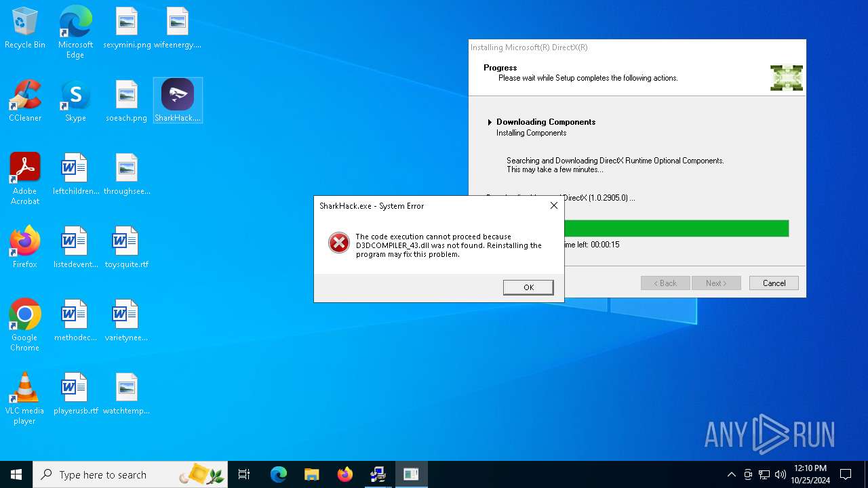This screenshot has height=488, width=868.
Task: Open the Recycle Bin desktop icon
Action: [25, 28]
